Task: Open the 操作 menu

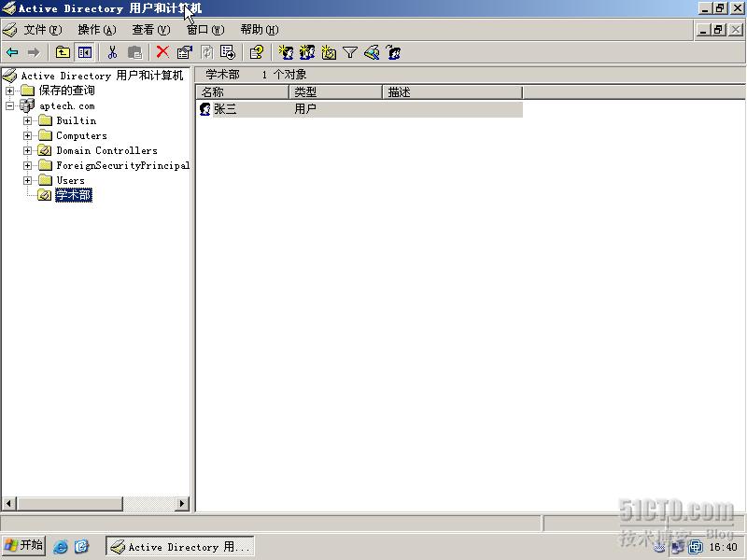Action: 97,30
